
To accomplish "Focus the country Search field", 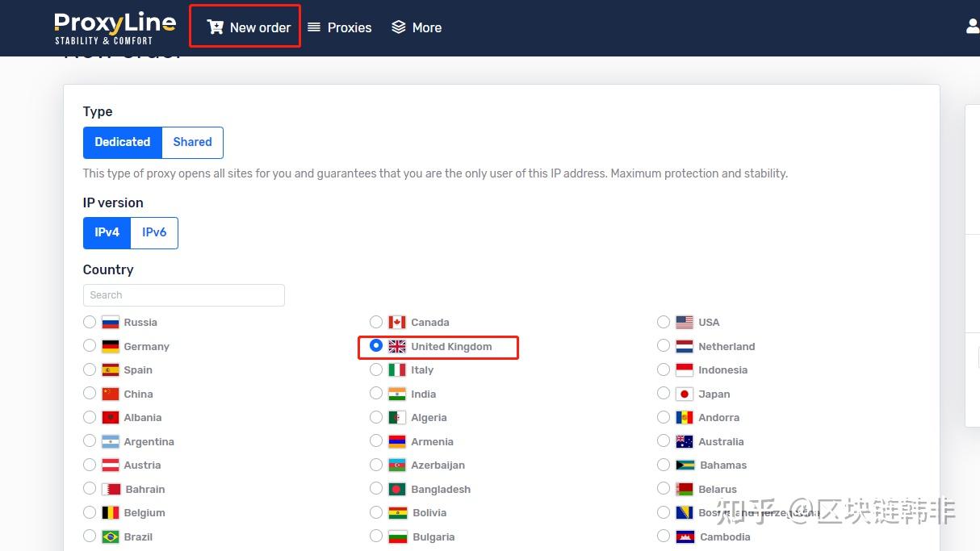I will [x=184, y=295].
